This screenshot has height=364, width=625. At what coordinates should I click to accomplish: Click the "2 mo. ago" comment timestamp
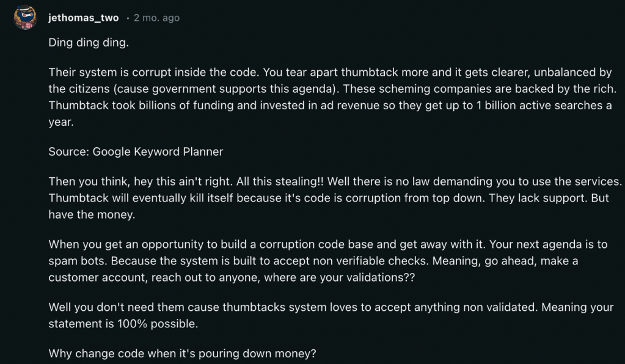[x=156, y=18]
